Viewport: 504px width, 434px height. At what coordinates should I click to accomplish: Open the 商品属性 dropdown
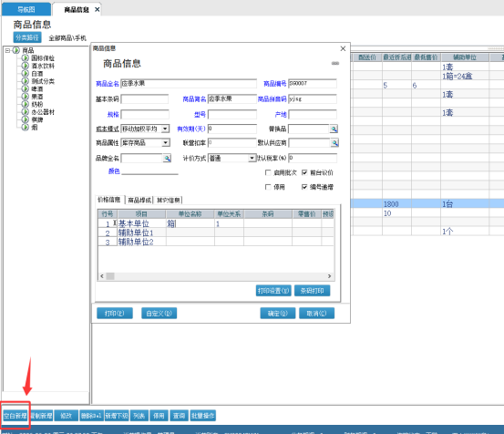(166, 143)
